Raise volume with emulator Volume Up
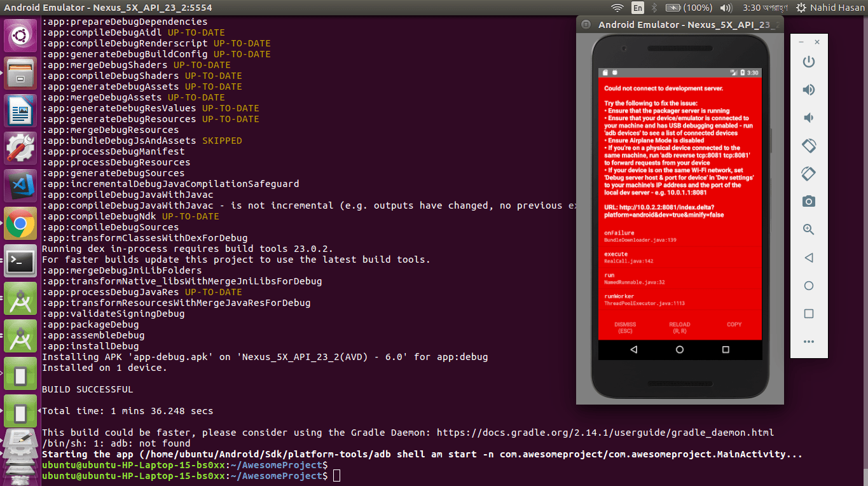 tap(809, 90)
